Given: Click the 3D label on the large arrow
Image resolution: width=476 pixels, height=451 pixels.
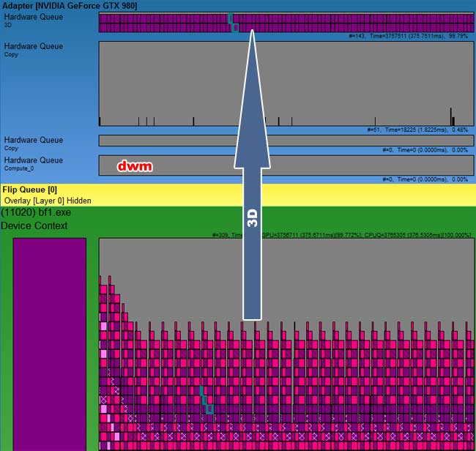Looking at the screenshot, I should [251, 216].
